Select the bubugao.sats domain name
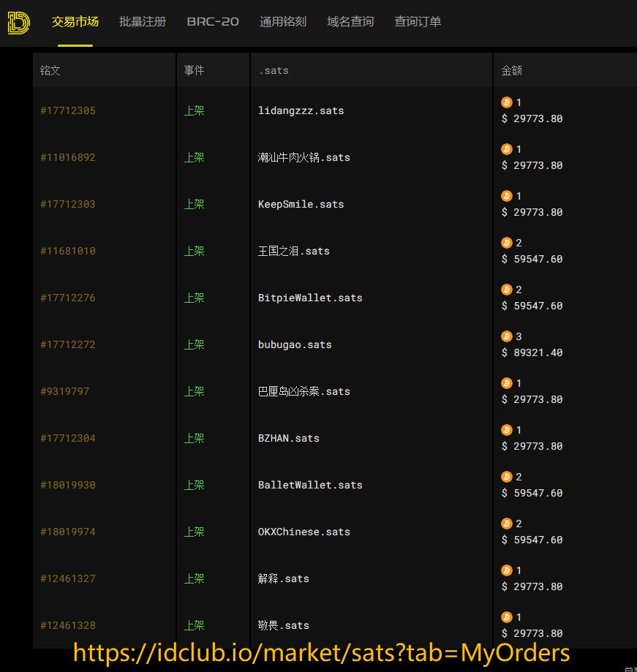Image resolution: width=637 pixels, height=672 pixels. (x=295, y=344)
